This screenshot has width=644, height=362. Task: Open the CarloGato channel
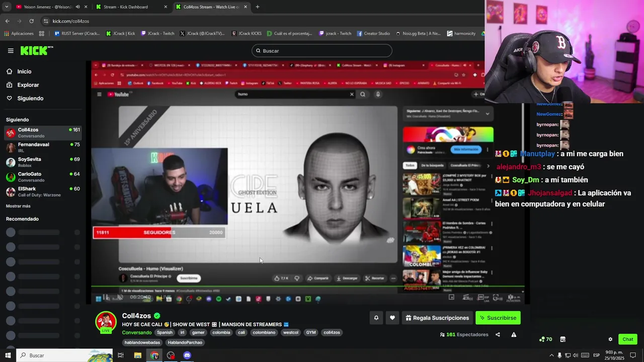coord(43,177)
